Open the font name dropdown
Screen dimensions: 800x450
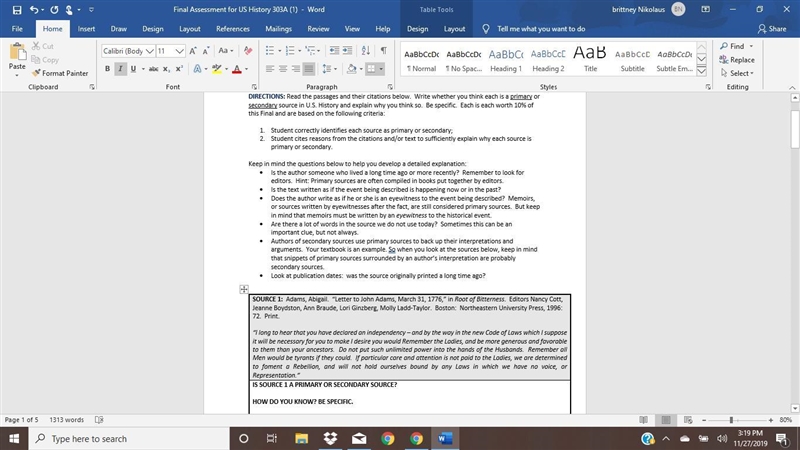(x=149, y=51)
